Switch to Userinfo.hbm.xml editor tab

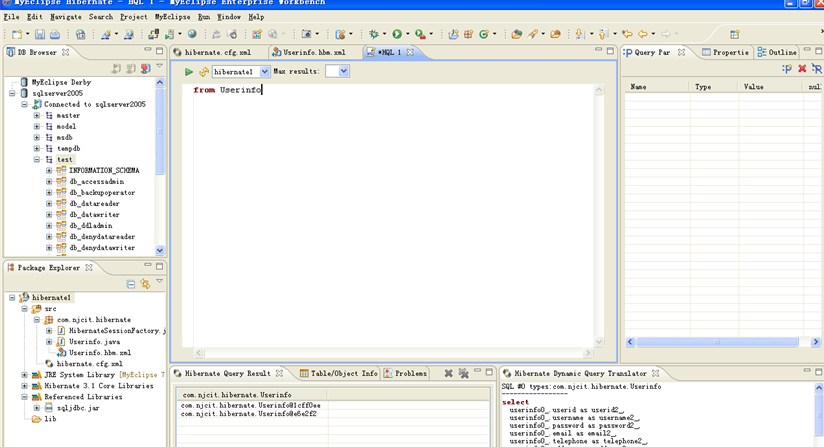click(x=309, y=53)
